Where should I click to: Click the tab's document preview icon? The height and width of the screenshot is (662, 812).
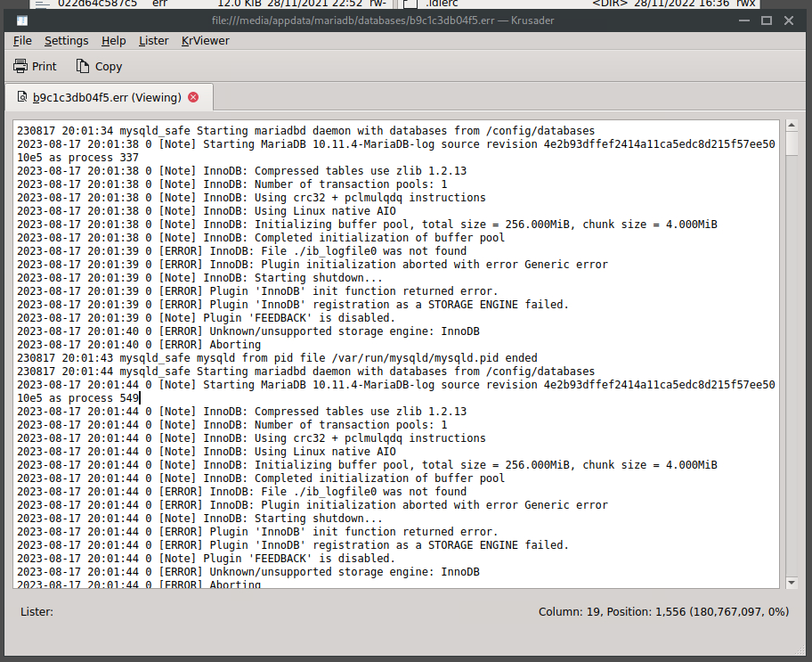[x=21, y=97]
